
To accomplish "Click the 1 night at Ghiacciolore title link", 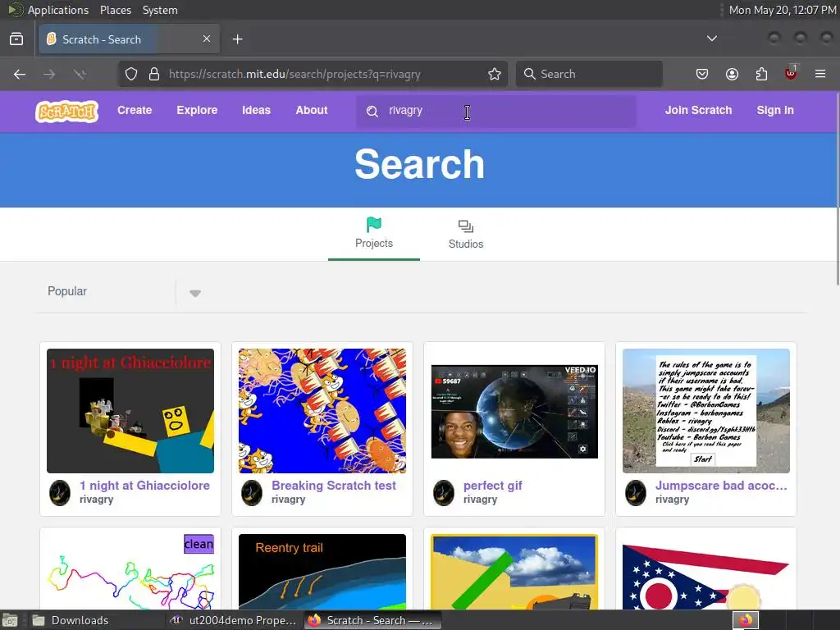I will [144, 486].
